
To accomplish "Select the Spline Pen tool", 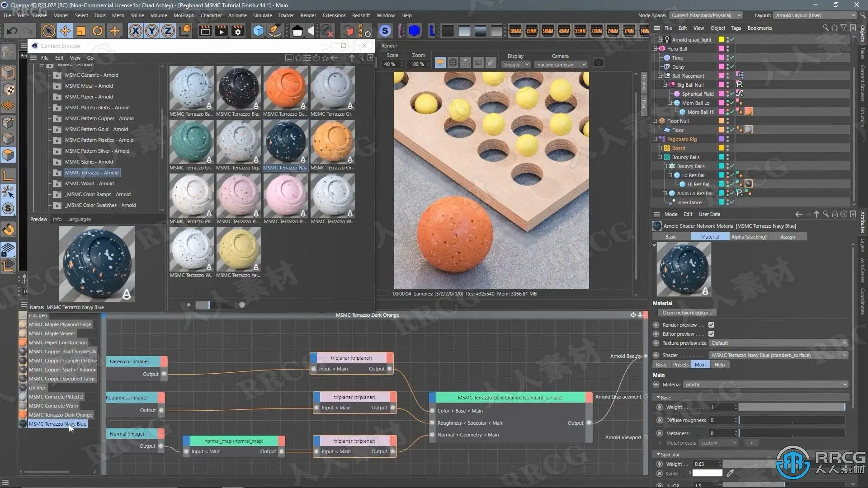I will pyautogui.click(x=274, y=31).
